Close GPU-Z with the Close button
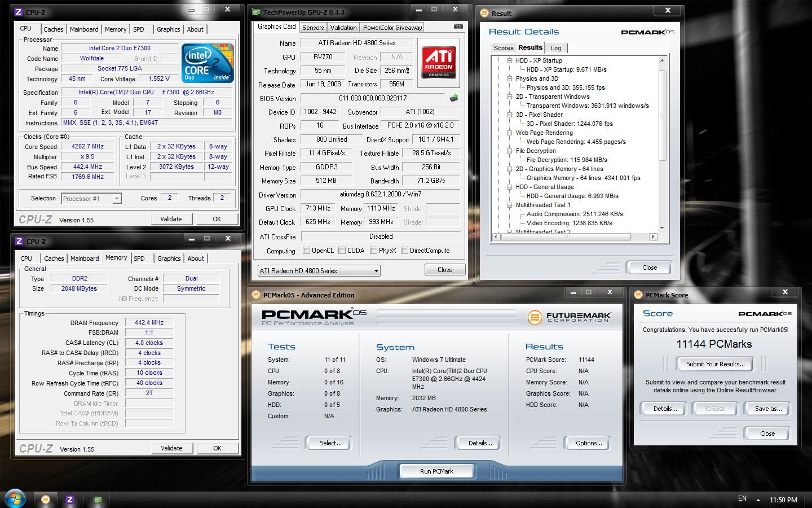Viewport: 812px width, 508px height. (445, 270)
